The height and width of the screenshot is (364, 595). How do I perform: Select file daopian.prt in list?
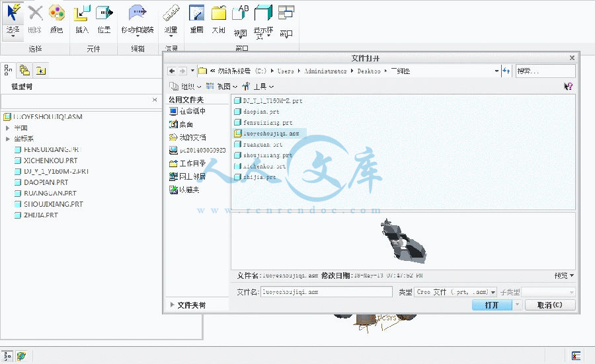point(257,112)
